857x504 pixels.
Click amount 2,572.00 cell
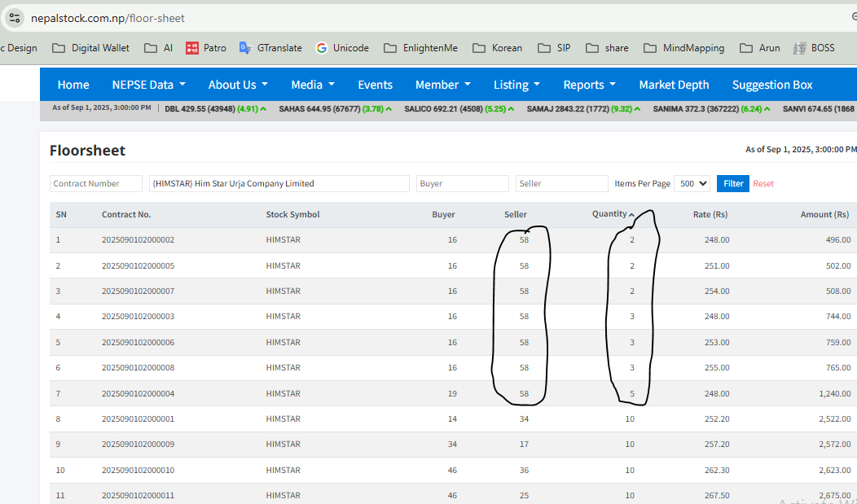coord(834,444)
